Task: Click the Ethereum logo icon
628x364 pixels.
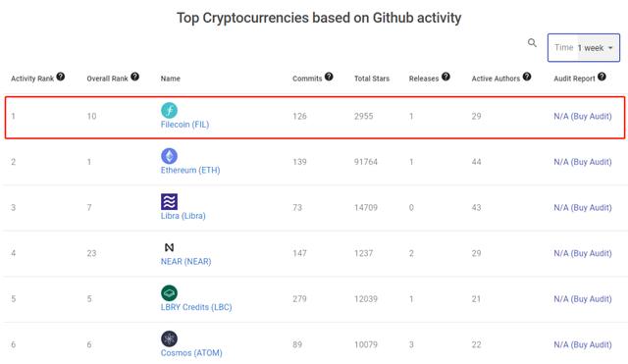Action: [169, 156]
